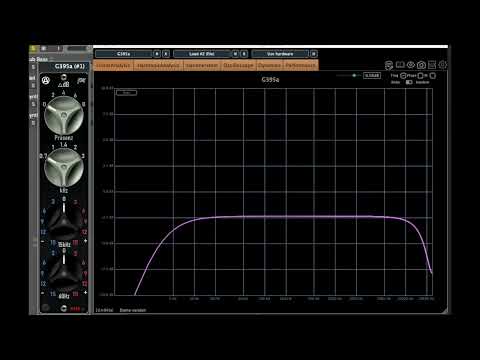Click second small button right of Load #2 selector

(244, 54)
